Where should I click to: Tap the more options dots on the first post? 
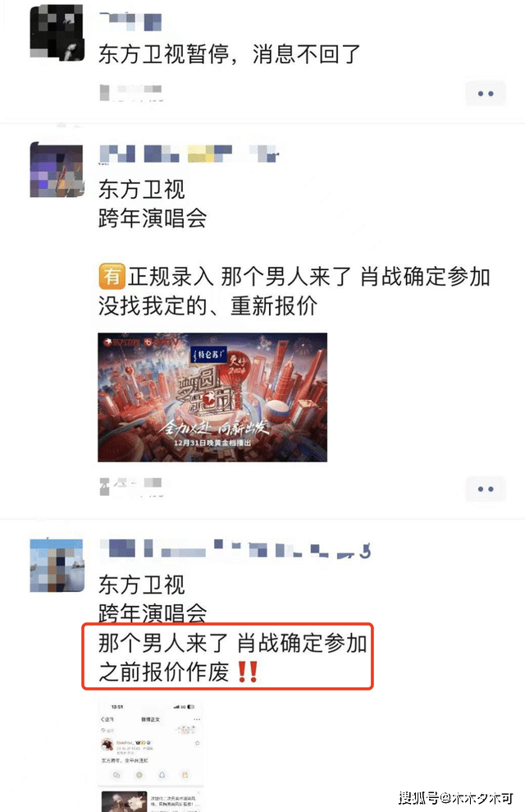(485, 94)
